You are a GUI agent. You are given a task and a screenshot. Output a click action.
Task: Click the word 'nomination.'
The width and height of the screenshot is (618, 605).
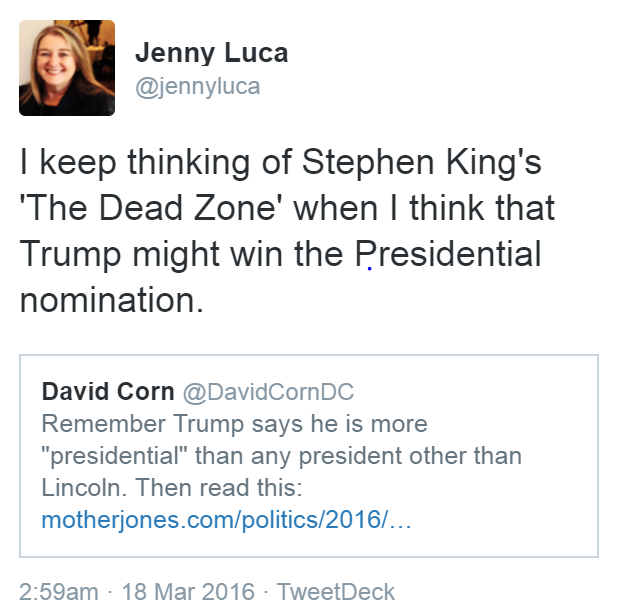tap(111, 299)
